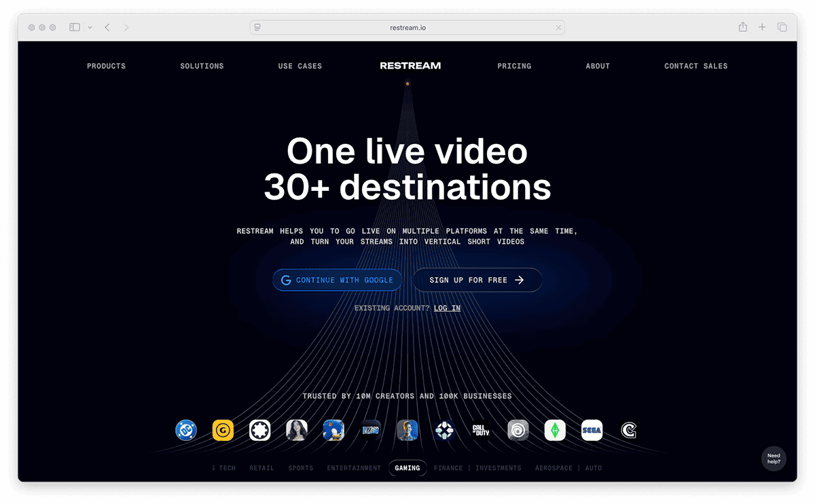
Task: Open the About menu item
Action: pos(598,66)
